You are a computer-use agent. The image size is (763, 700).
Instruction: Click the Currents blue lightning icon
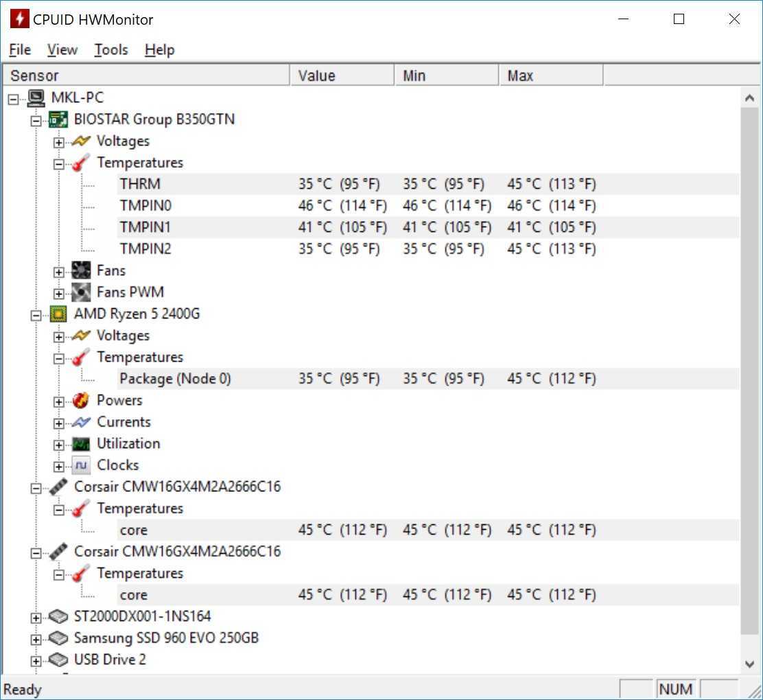[81, 422]
